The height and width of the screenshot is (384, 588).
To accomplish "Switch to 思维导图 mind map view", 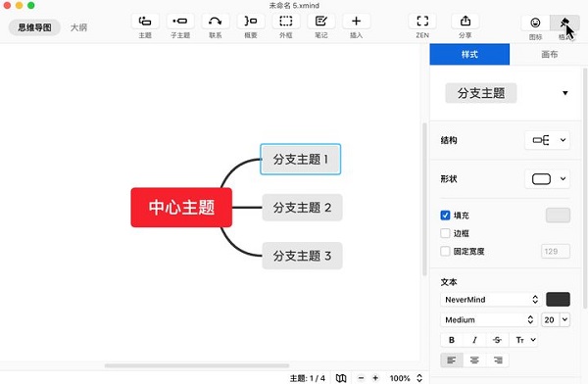I will pyautogui.click(x=34, y=27).
